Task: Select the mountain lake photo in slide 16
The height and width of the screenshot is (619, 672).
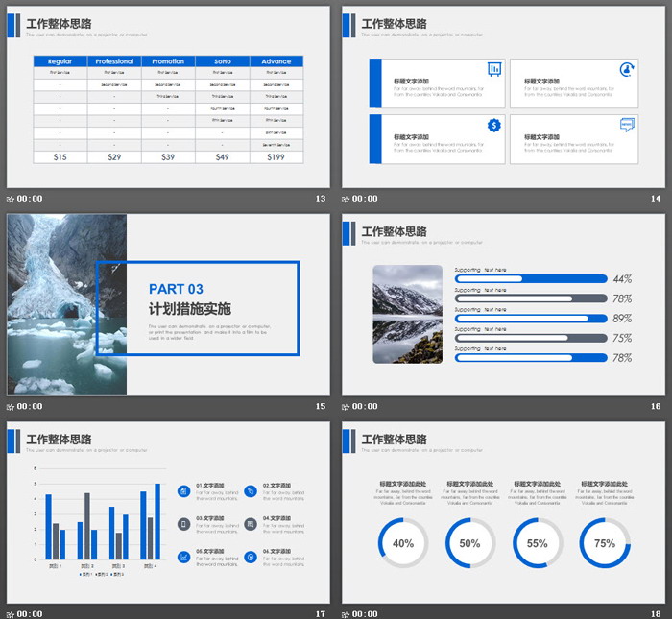Action: click(408, 314)
